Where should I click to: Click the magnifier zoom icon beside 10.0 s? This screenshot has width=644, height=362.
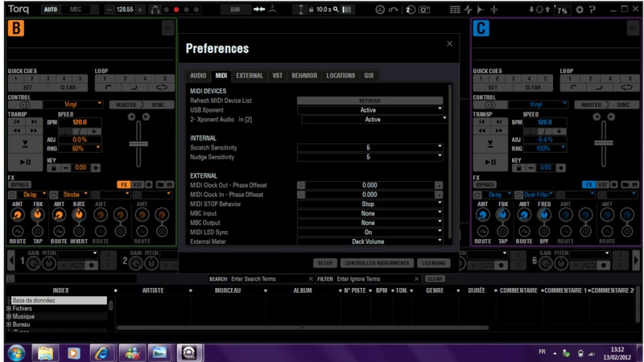pyautogui.click(x=336, y=10)
